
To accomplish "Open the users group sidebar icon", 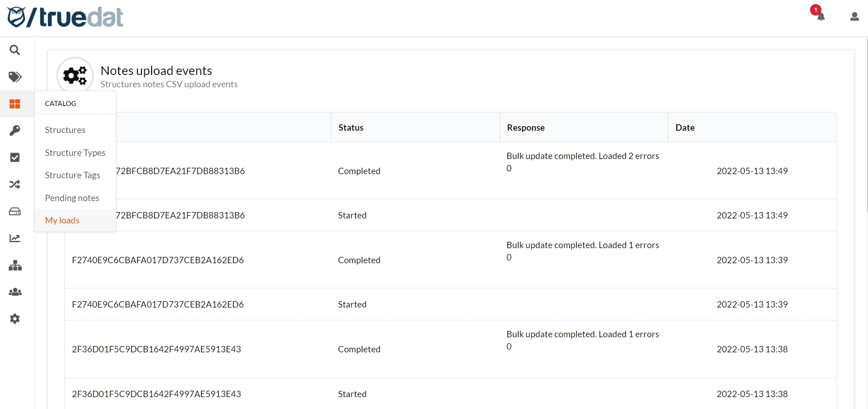I will click(15, 292).
